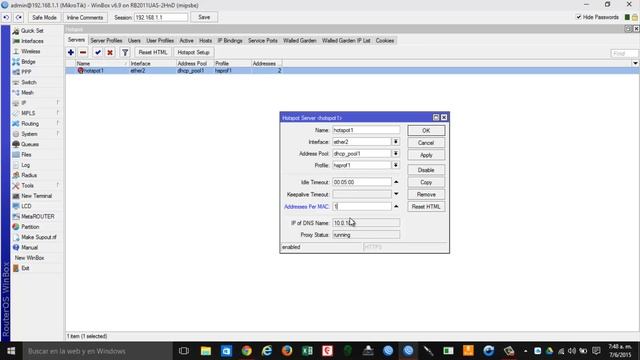The height and width of the screenshot is (360, 640).
Task: Collapse the Idle Timeout field arrow
Action: point(396,182)
